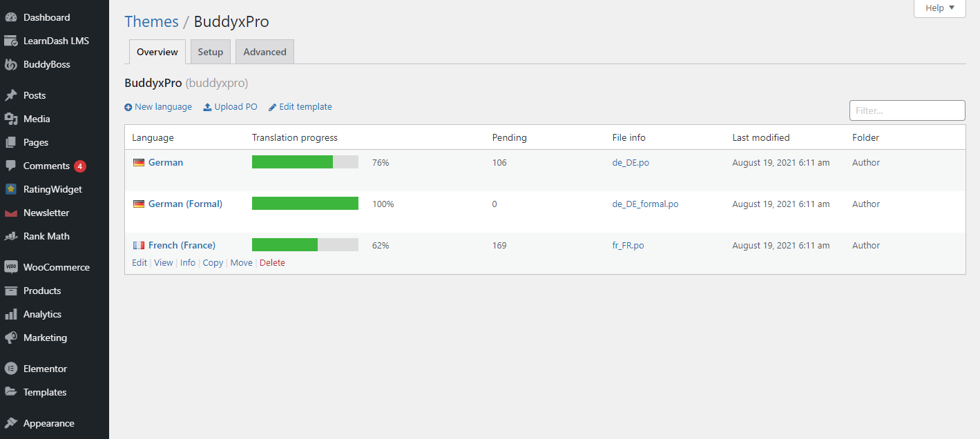Open the Advanced tab
980x439 pixels.
[265, 52]
